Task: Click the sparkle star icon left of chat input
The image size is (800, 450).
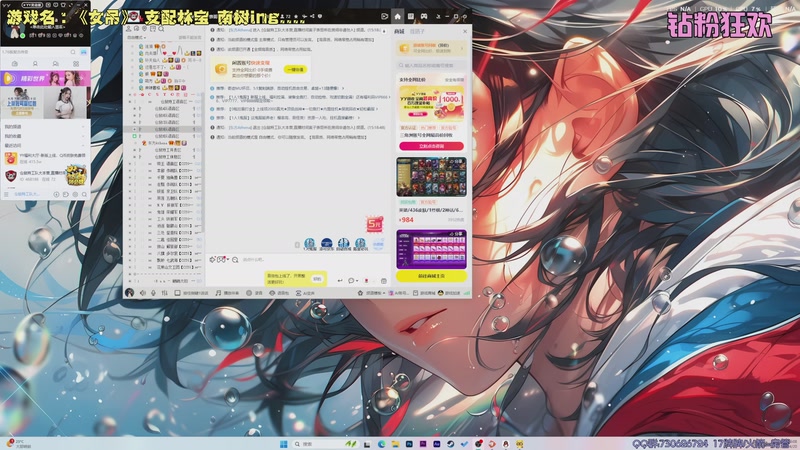Action: pyautogui.click(x=213, y=260)
